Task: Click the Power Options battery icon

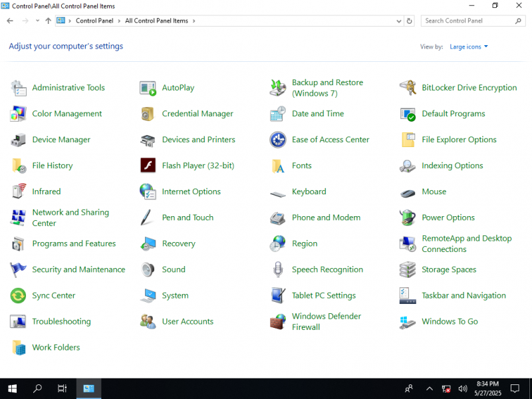Action: 408,217
